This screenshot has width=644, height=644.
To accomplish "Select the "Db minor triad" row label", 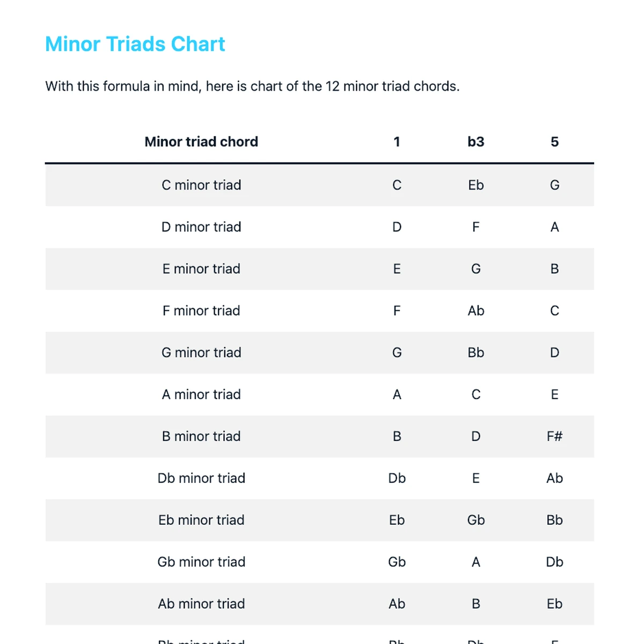I will (x=201, y=478).
